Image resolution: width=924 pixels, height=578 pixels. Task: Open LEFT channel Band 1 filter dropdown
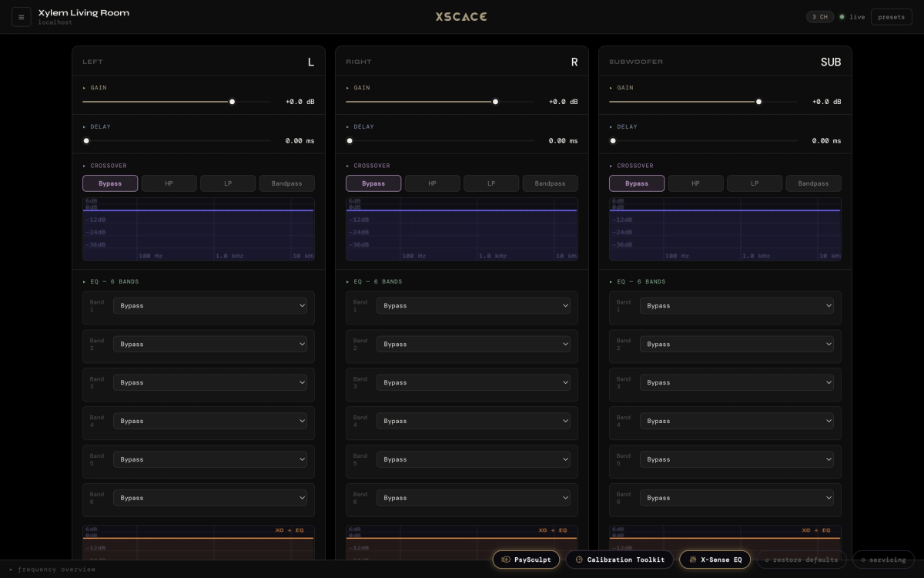pos(210,306)
